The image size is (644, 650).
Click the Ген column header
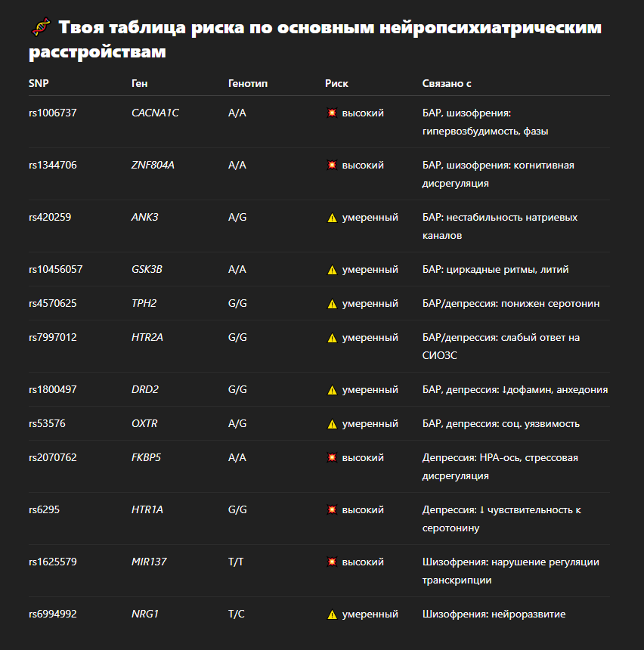tap(140, 84)
